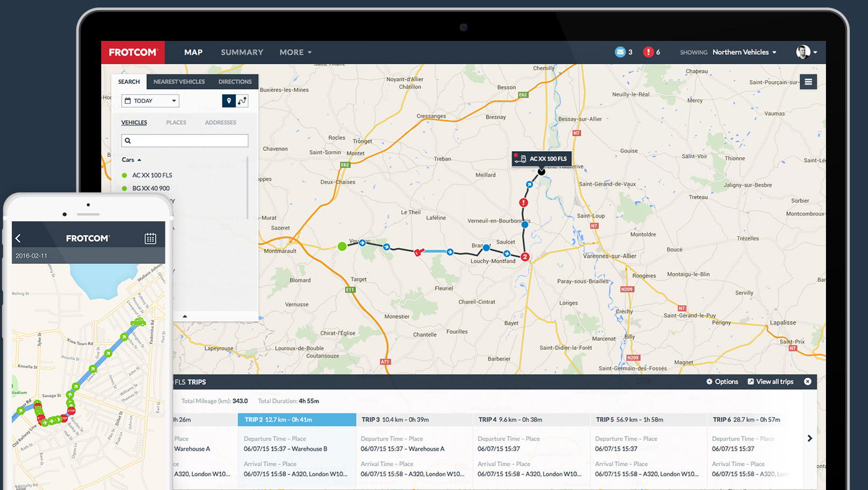868x490 pixels.
Task: Select the location pin view toggle
Action: 229,101
